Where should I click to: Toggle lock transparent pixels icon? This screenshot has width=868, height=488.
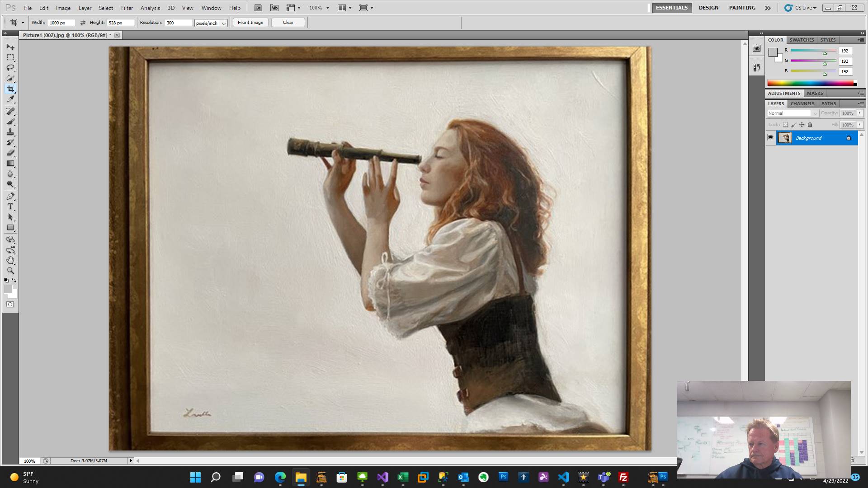click(785, 125)
